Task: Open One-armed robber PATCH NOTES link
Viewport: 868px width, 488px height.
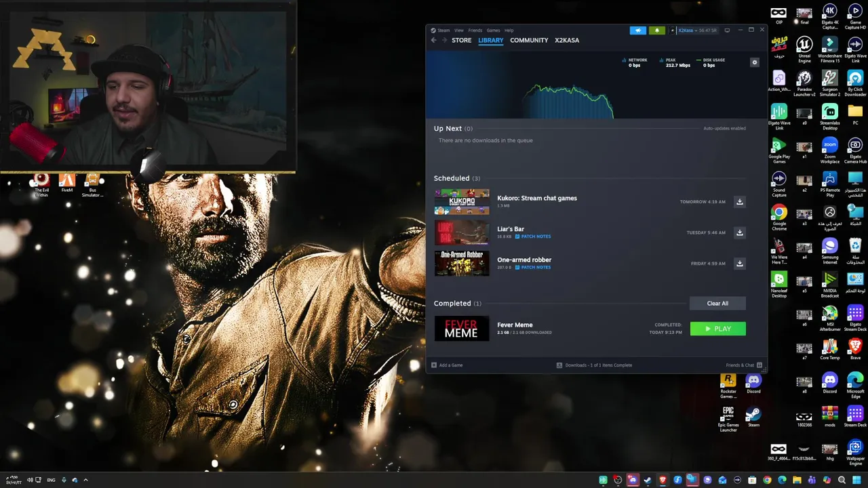Action: click(x=533, y=267)
